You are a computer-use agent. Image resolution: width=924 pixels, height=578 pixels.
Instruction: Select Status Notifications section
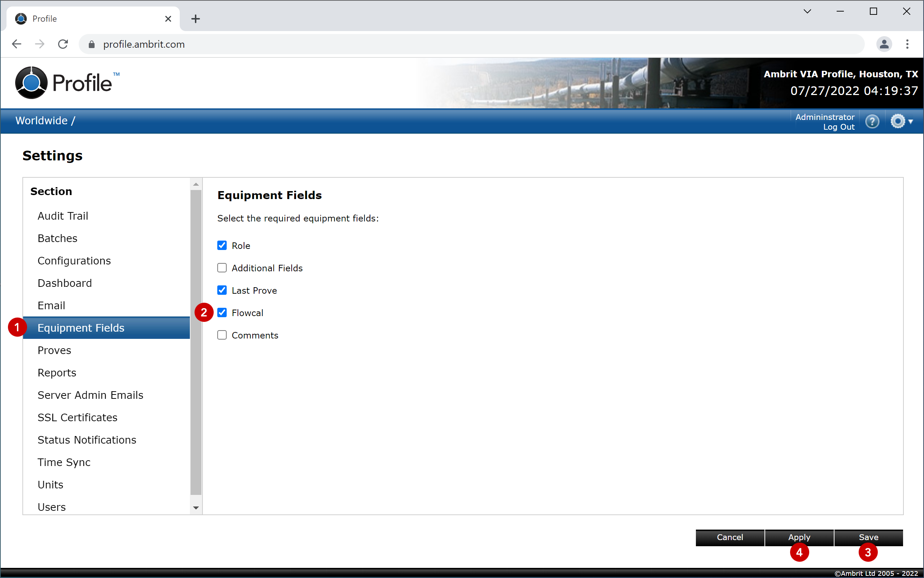pos(106,440)
